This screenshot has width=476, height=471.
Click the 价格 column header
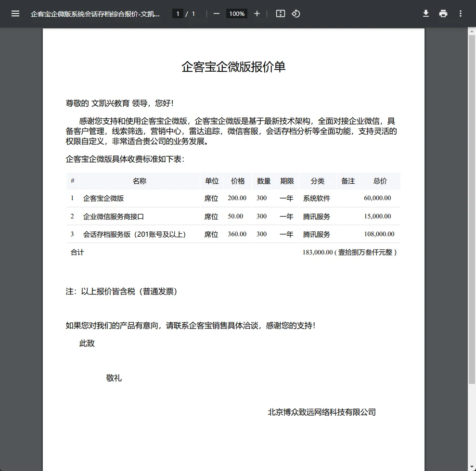tap(238, 181)
